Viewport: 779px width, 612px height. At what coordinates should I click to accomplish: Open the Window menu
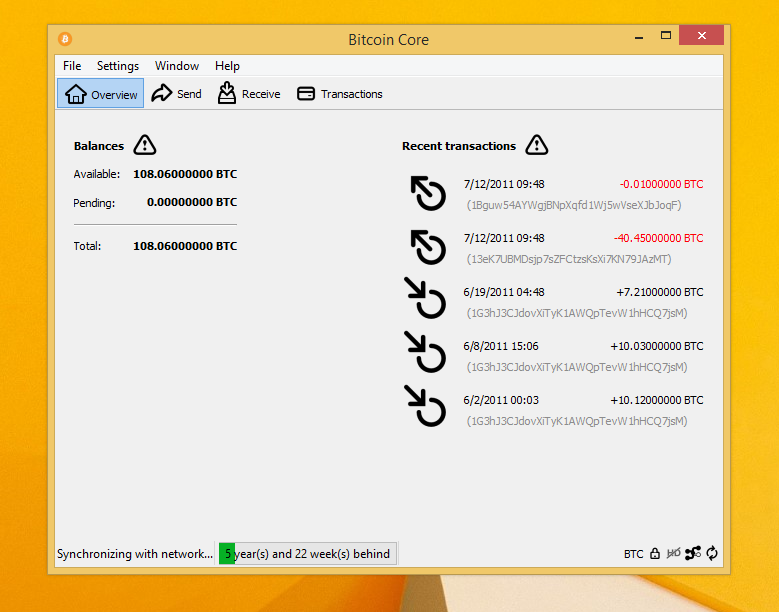tap(177, 66)
